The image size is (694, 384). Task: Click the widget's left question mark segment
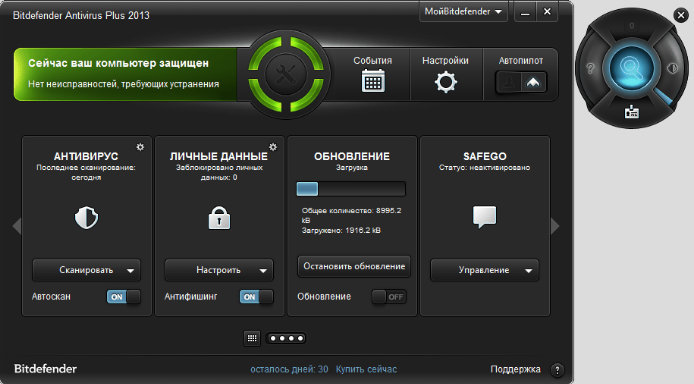pos(590,69)
